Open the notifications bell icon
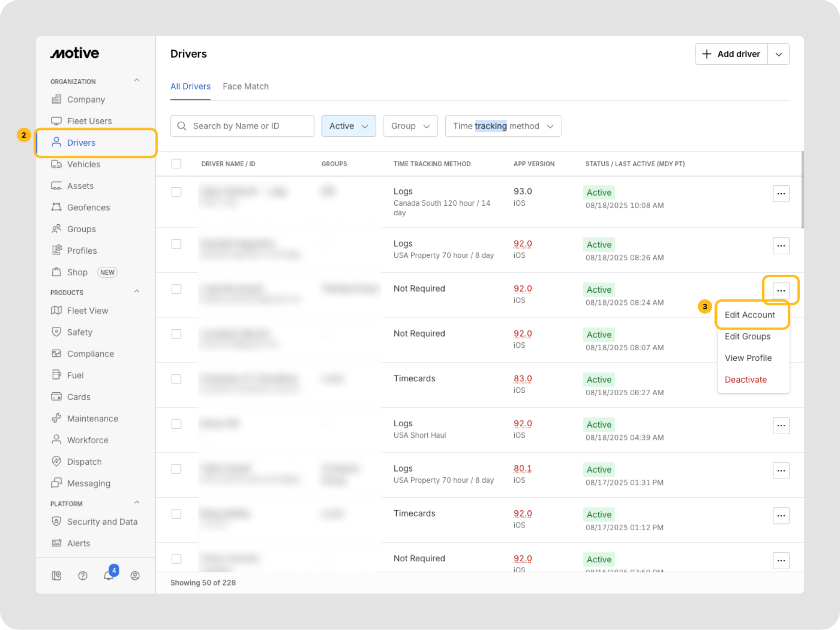Image resolution: width=840 pixels, height=630 pixels. (x=108, y=575)
